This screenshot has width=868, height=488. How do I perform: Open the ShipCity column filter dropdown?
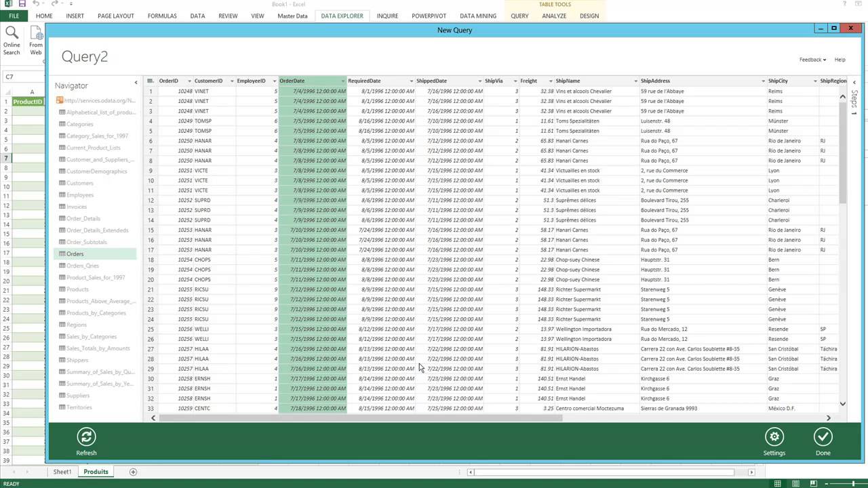[x=814, y=81]
